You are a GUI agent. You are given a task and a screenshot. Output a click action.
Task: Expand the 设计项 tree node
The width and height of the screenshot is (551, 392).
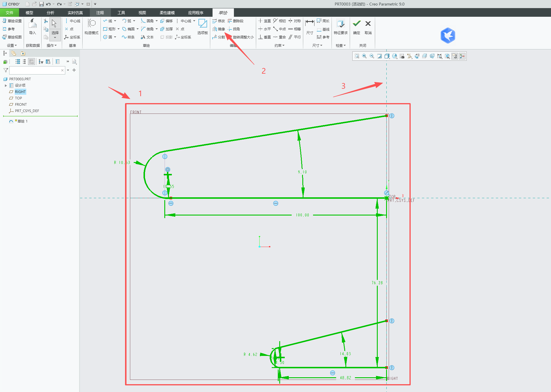point(6,86)
